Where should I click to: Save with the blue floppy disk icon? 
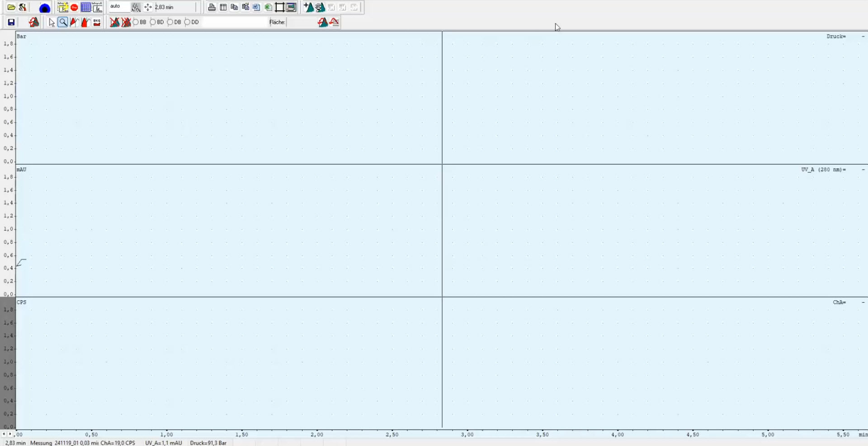11,22
